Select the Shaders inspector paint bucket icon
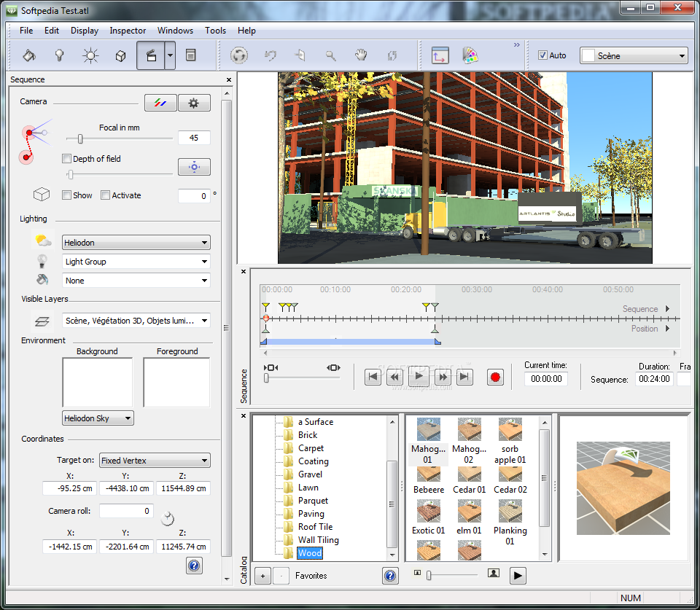Viewport: 700px width, 610px height. click(29, 55)
